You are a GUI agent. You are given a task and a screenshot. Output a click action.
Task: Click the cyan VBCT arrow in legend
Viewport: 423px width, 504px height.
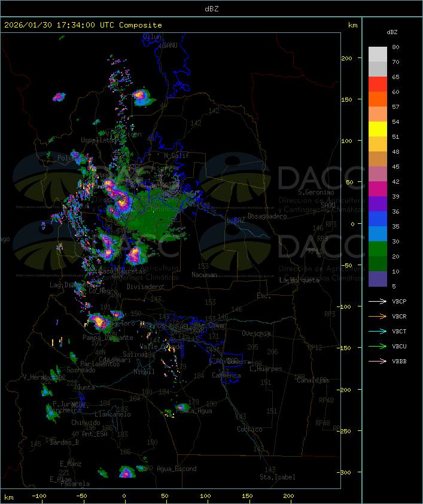(x=378, y=331)
